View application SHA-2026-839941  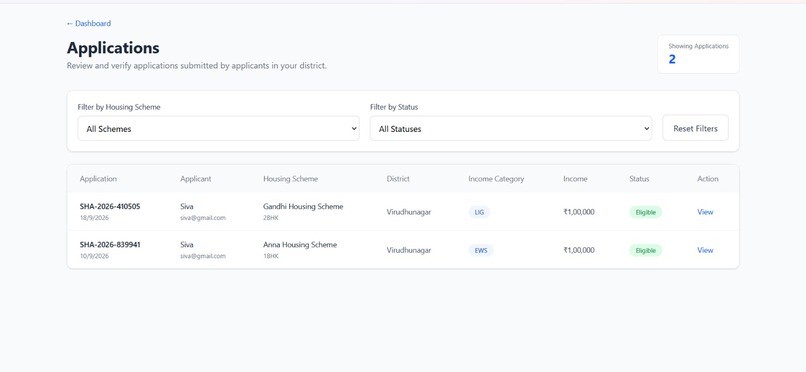705,250
